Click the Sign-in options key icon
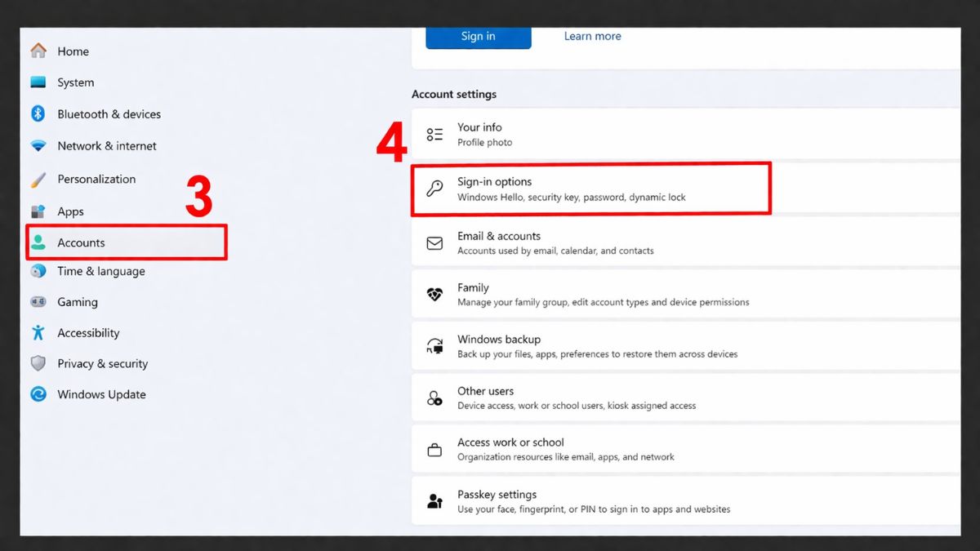The height and width of the screenshot is (551, 980). point(434,187)
